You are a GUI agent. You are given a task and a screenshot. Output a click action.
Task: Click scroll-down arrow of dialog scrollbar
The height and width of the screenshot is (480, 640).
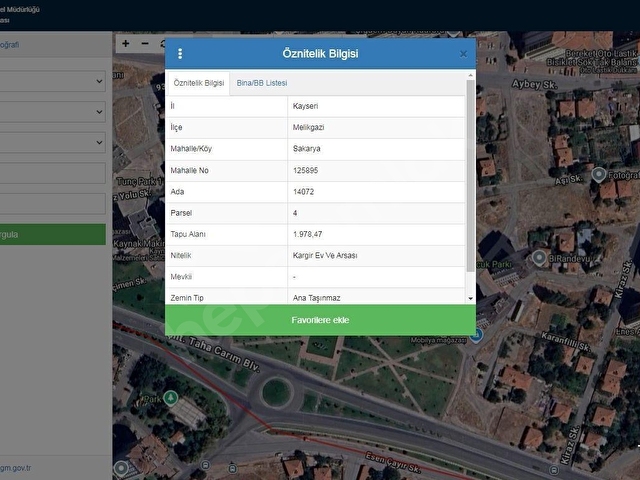coord(470,298)
